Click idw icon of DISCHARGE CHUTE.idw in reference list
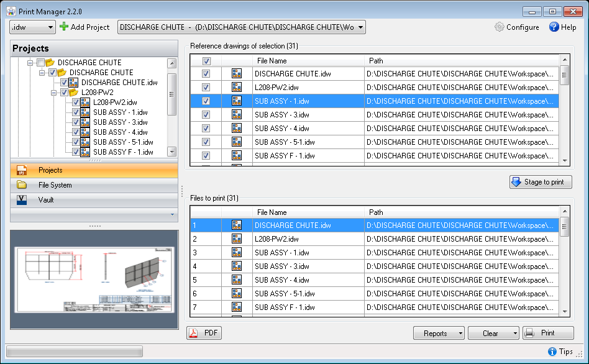 pos(237,74)
